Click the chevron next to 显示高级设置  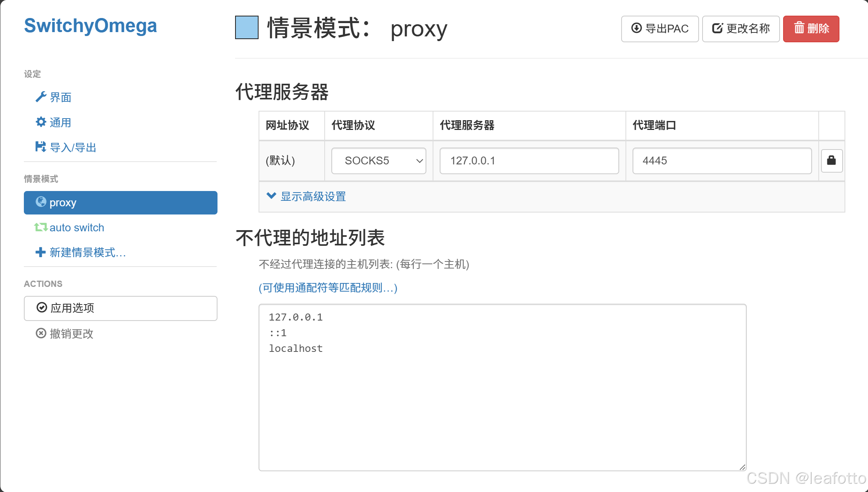(x=271, y=196)
